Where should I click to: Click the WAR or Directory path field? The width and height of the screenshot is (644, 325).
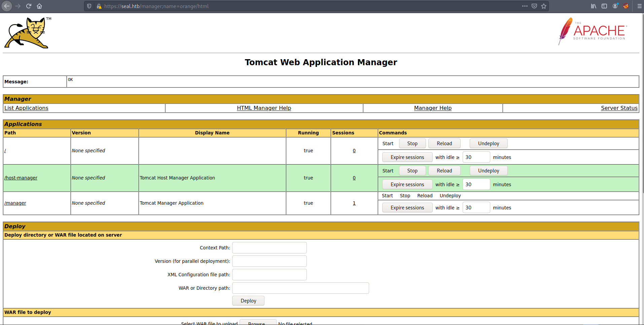pyautogui.click(x=300, y=288)
